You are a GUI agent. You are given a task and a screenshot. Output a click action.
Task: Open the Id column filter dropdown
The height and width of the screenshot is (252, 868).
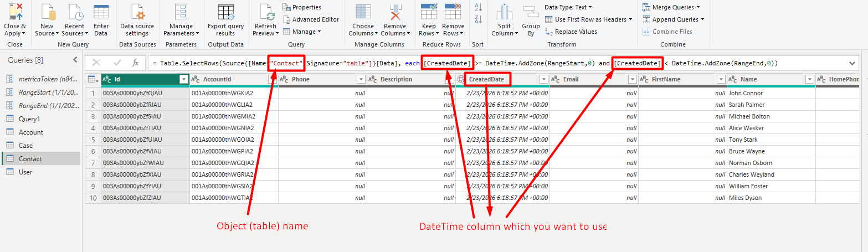(x=183, y=80)
